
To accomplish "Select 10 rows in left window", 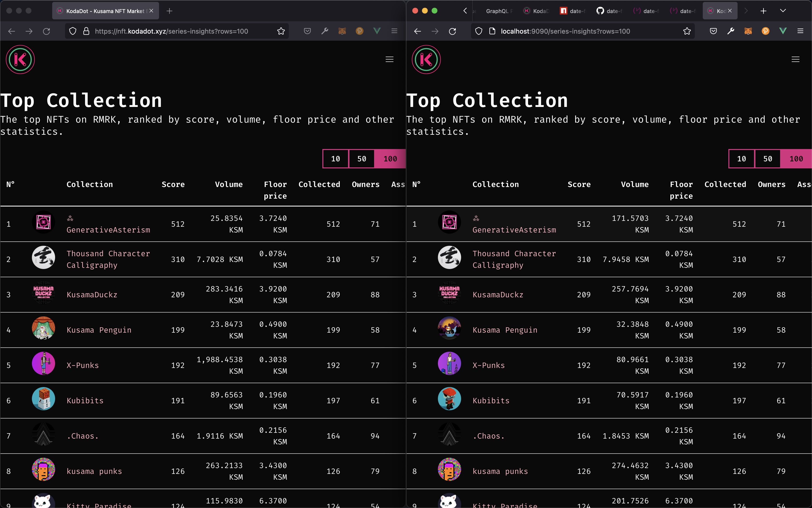I will point(335,159).
